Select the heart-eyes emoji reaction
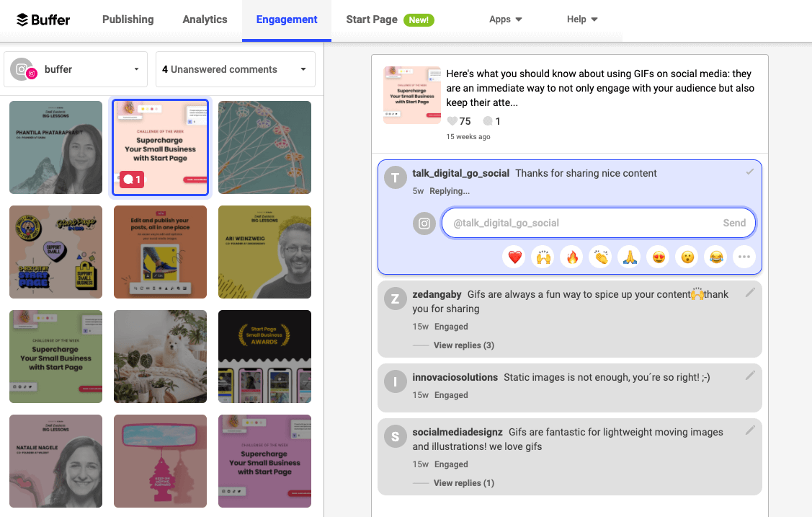 click(658, 257)
